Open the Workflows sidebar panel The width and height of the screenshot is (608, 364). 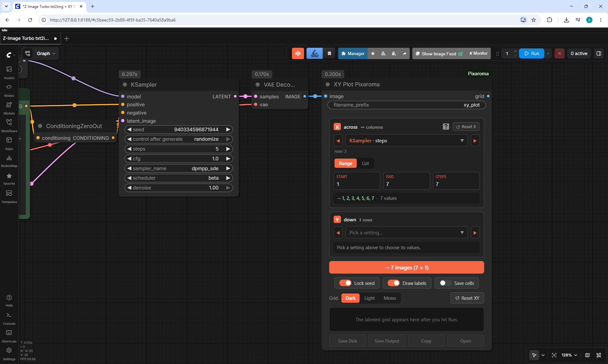click(x=9, y=126)
